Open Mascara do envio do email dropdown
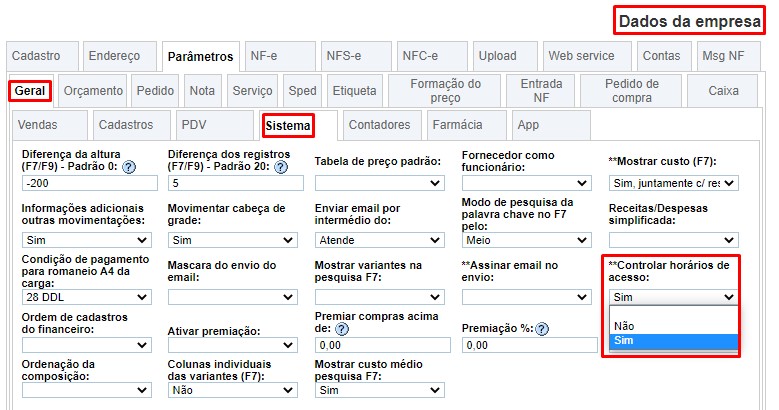The height and width of the screenshot is (410, 779). [233, 298]
